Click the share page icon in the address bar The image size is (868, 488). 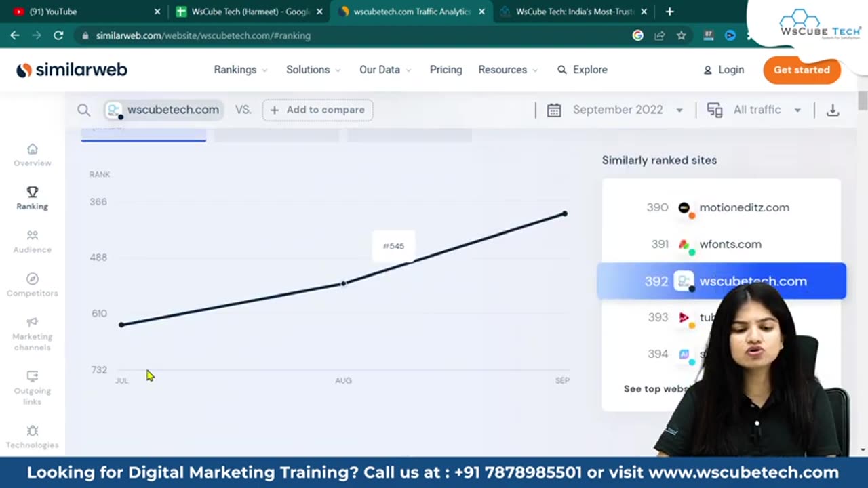tap(659, 35)
